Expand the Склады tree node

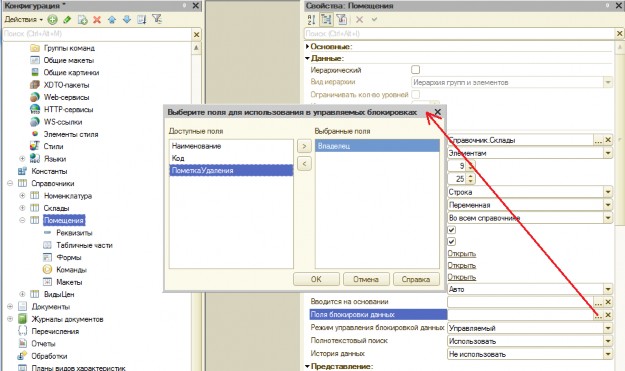click(x=22, y=208)
